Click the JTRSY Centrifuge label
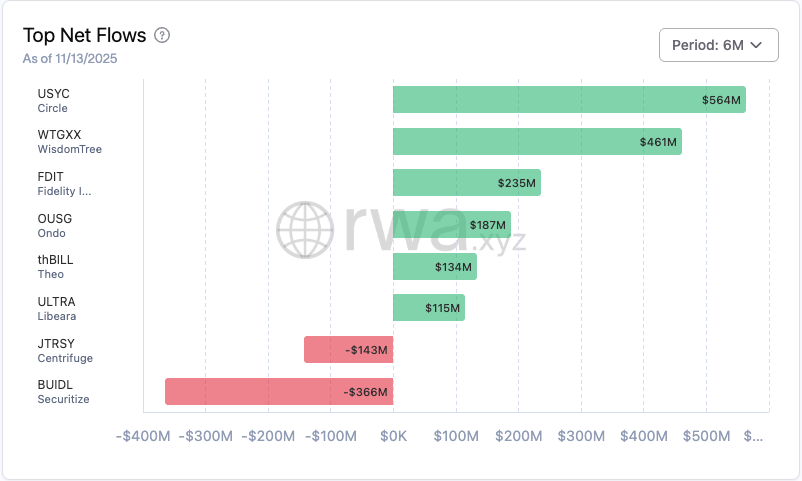Image resolution: width=802 pixels, height=481 pixels. click(x=63, y=350)
